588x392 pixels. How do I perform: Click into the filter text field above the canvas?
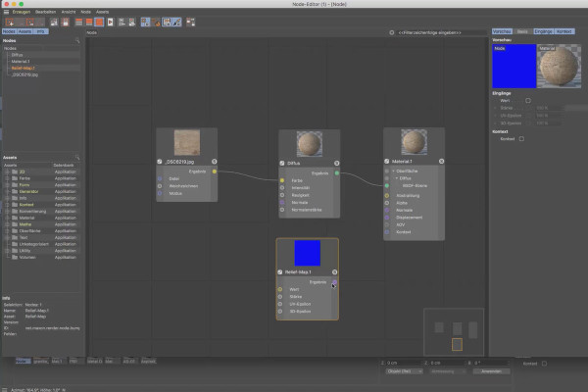(x=441, y=32)
